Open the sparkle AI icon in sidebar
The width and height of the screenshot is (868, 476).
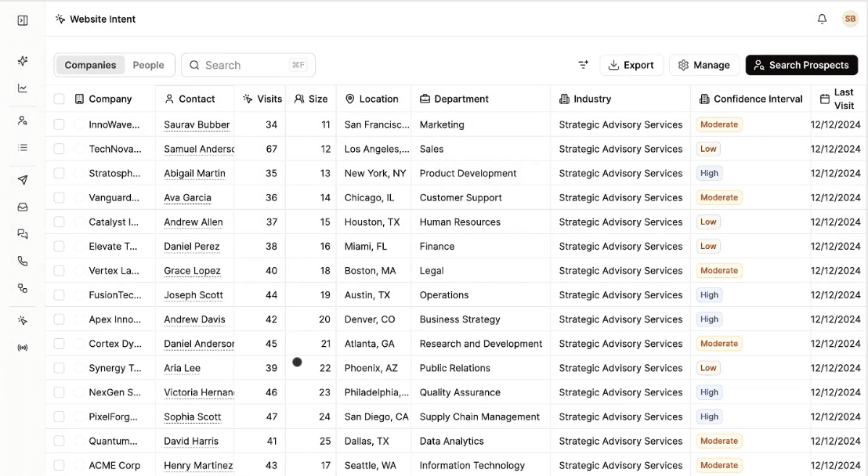(23, 61)
